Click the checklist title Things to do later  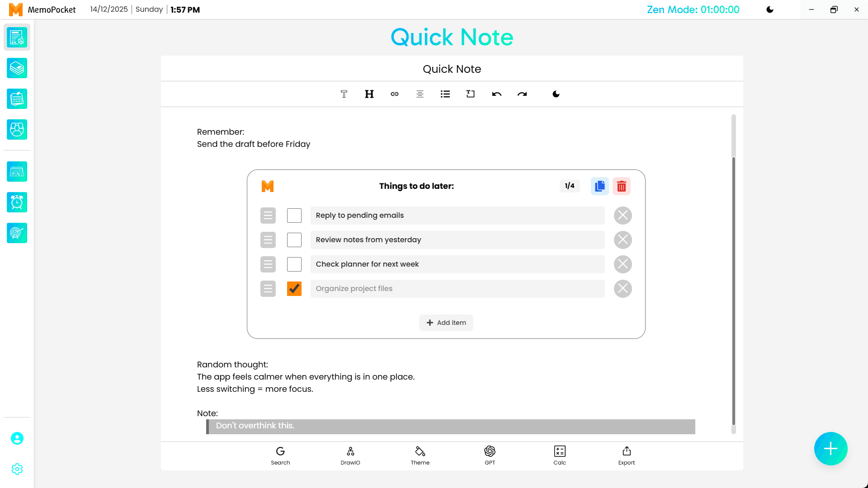416,186
